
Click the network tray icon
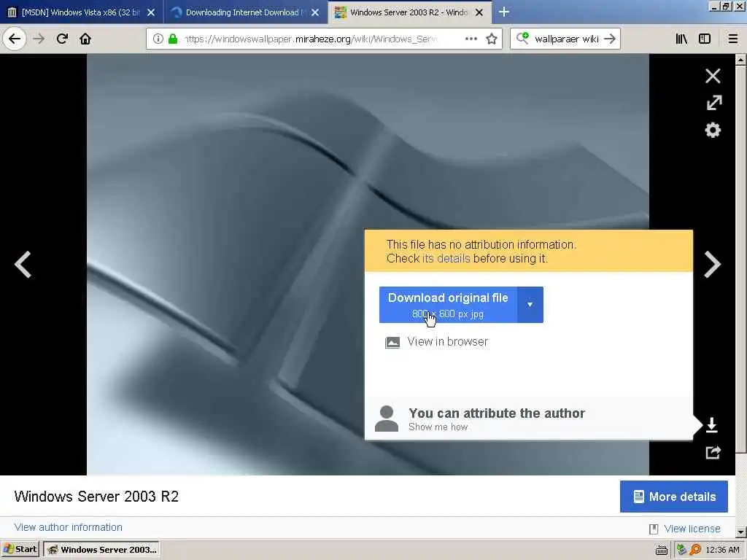click(681, 550)
